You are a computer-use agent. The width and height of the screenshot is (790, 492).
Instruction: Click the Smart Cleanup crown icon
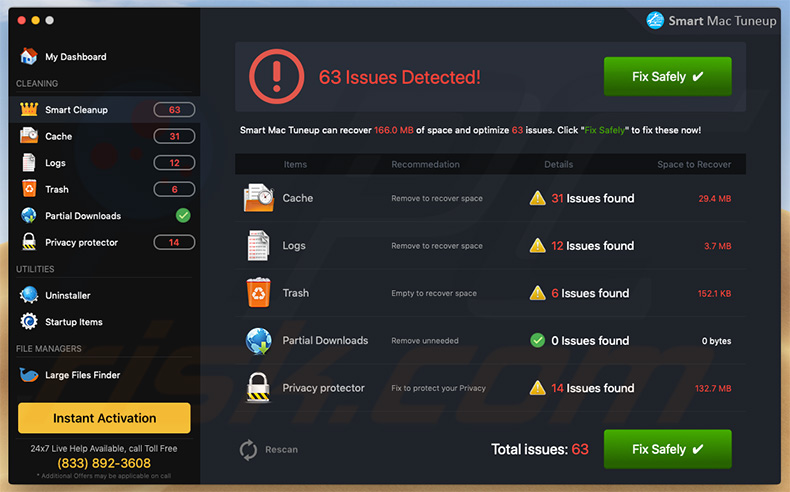(29, 109)
